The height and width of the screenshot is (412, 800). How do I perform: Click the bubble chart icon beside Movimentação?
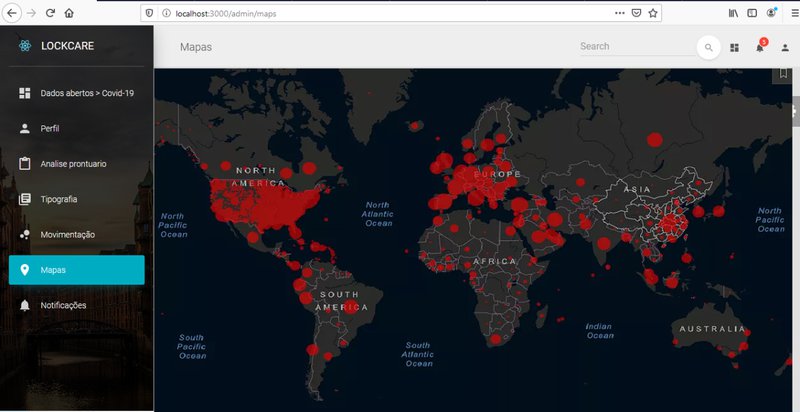24,235
